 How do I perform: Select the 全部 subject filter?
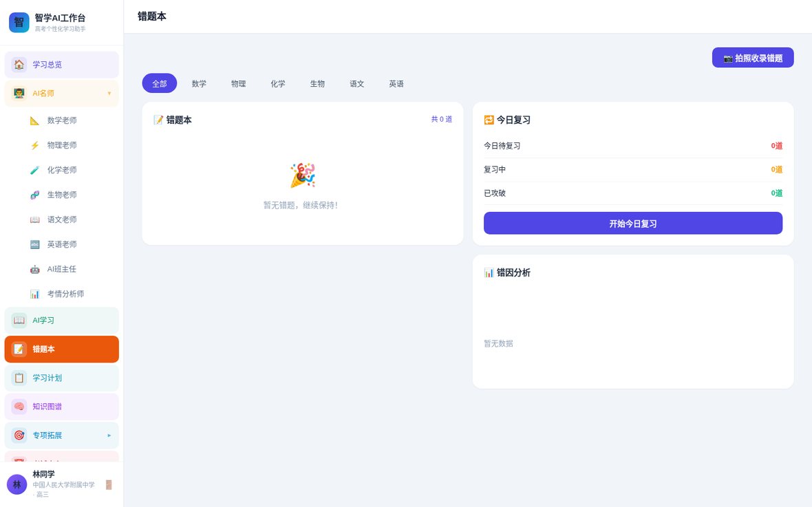[x=160, y=83]
